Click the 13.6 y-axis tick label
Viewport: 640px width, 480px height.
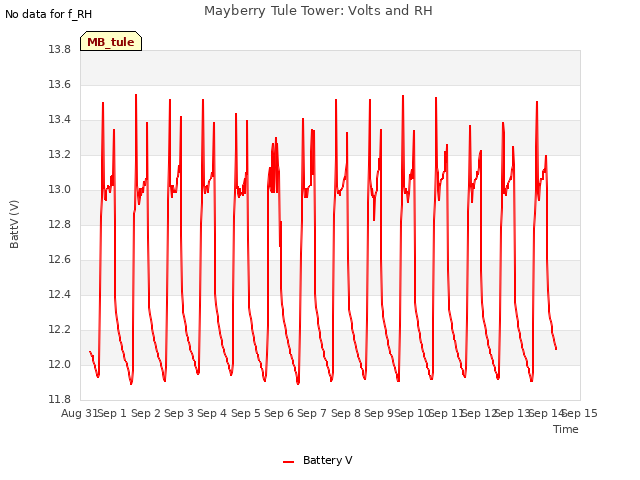pyautogui.click(x=59, y=84)
